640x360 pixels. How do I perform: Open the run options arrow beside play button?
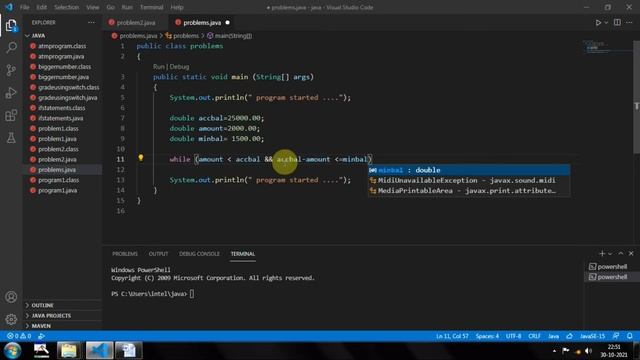pyautogui.click(x=606, y=22)
